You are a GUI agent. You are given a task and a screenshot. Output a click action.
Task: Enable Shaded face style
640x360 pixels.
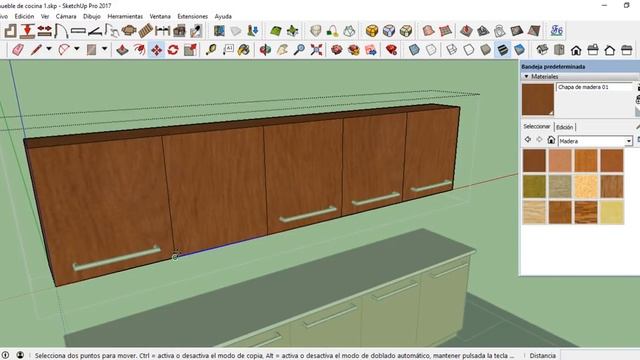tap(485, 50)
